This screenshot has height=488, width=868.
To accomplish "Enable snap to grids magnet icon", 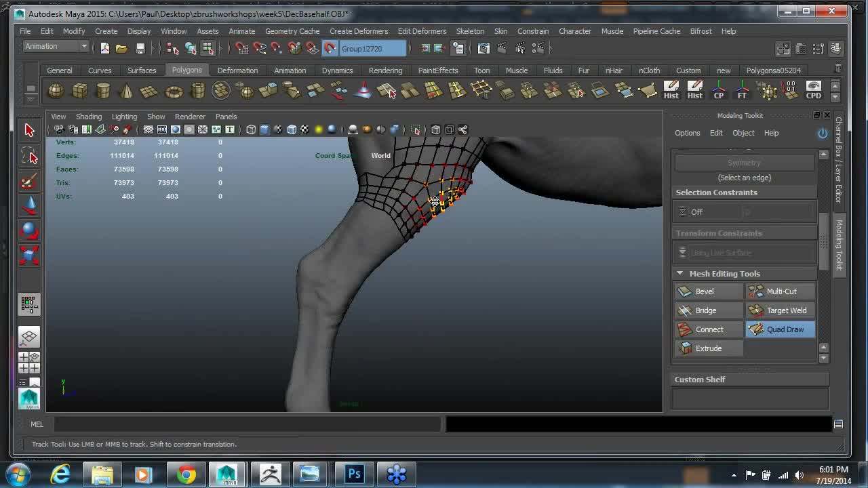I will (x=242, y=48).
